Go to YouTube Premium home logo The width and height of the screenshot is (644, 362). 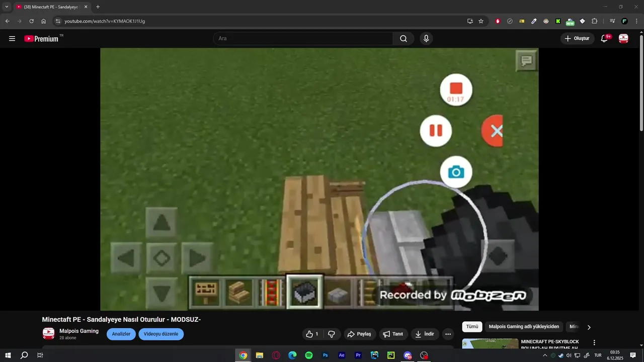click(41, 38)
